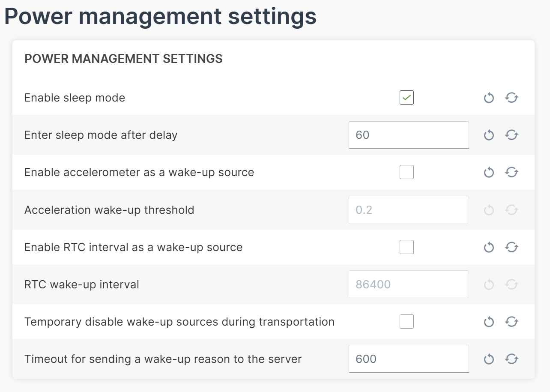Refresh the transportation wake-up disable row
This screenshot has height=392, width=550.
point(511,322)
